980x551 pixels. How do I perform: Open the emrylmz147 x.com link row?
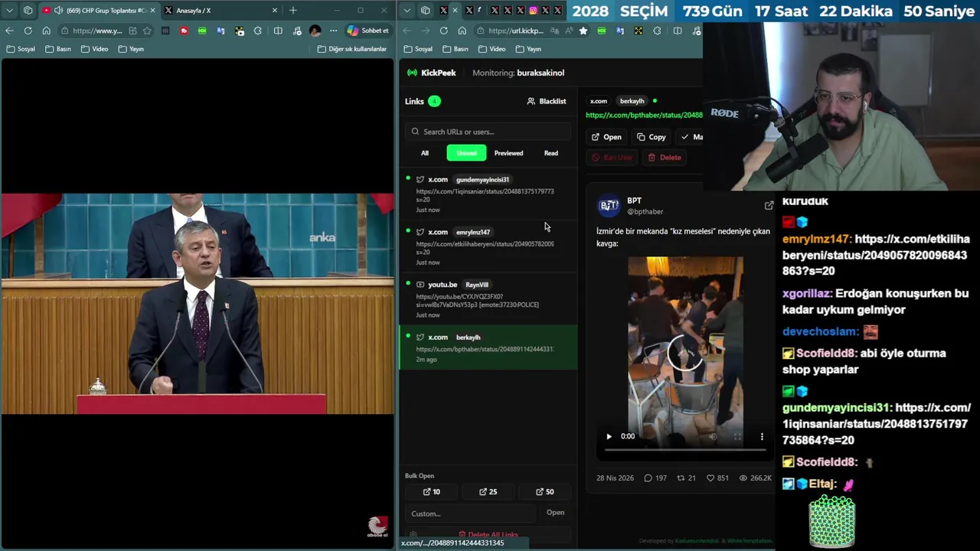click(488, 246)
